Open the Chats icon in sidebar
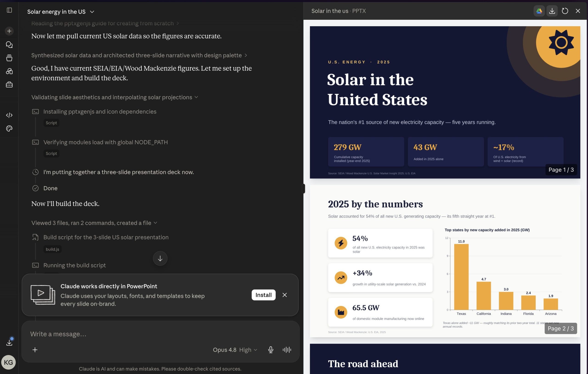The height and width of the screenshot is (374, 588). click(9, 45)
